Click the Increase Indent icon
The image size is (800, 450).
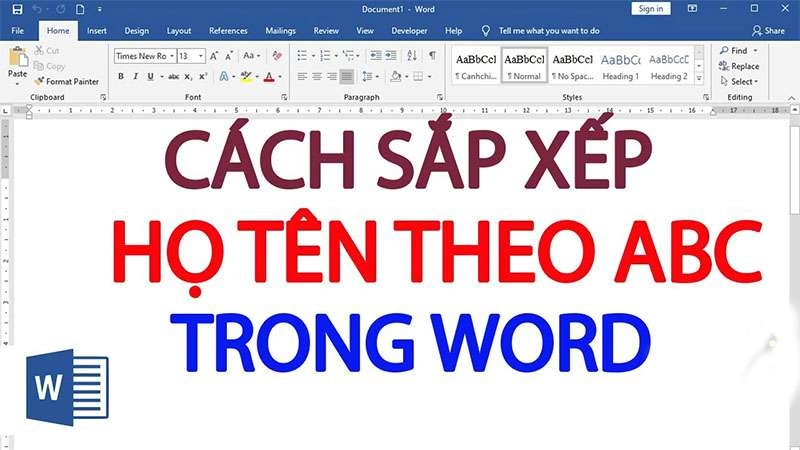pyautogui.click(x=390, y=56)
